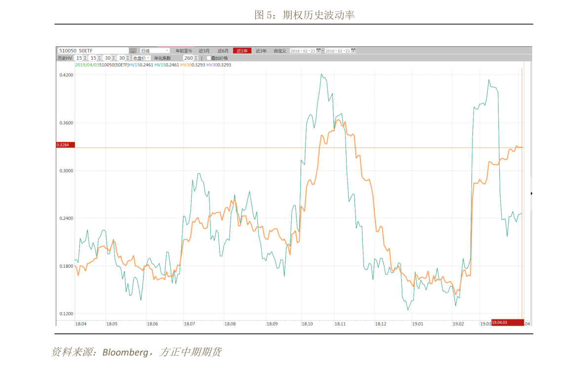The width and height of the screenshot is (588, 368).
Task: Select the 近1年 time range tab
Action: [242, 51]
